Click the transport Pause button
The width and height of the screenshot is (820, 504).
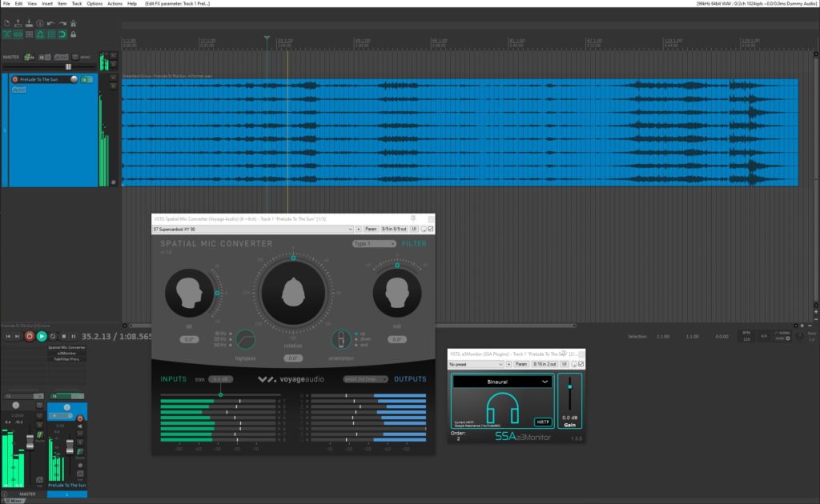[x=73, y=336]
